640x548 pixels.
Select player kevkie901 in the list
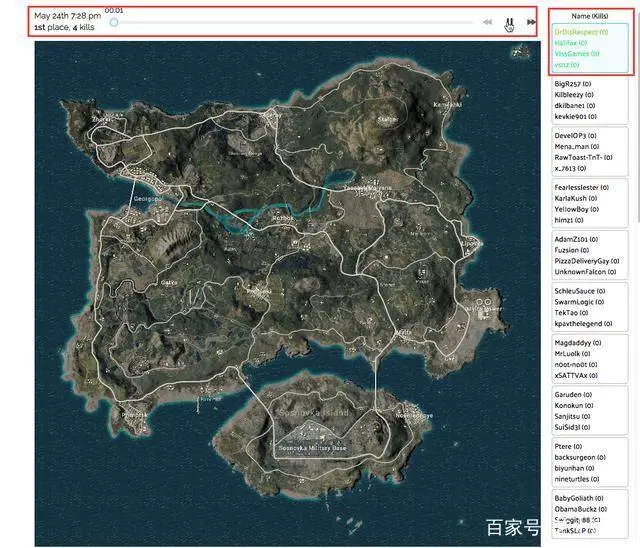(x=576, y=117)
